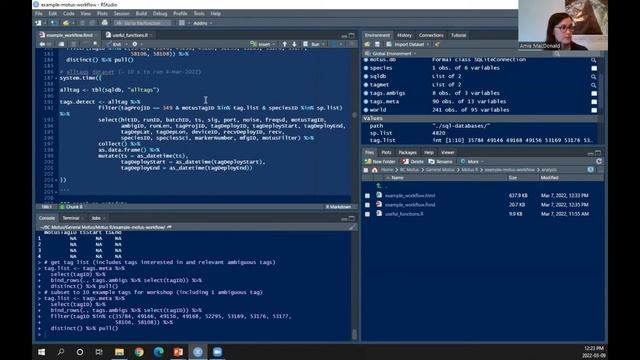
Task: Expand the species object row
Action: (366, 68)
